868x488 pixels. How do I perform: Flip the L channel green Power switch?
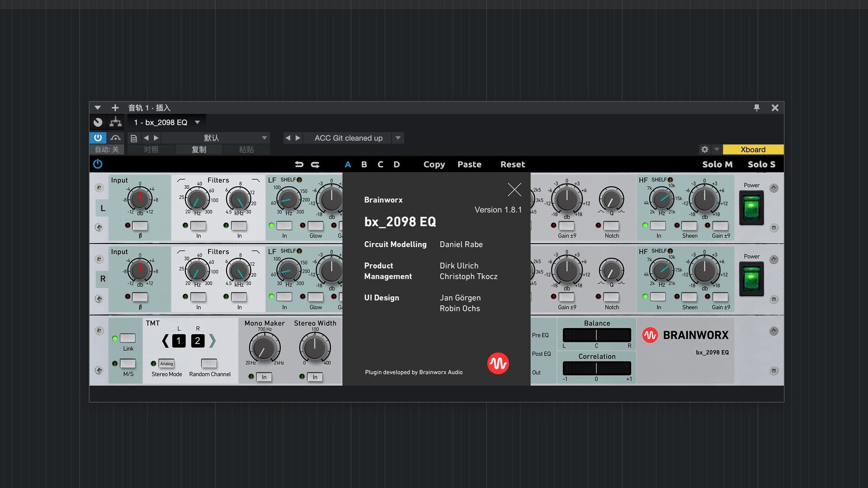click(x=751, y=207)
